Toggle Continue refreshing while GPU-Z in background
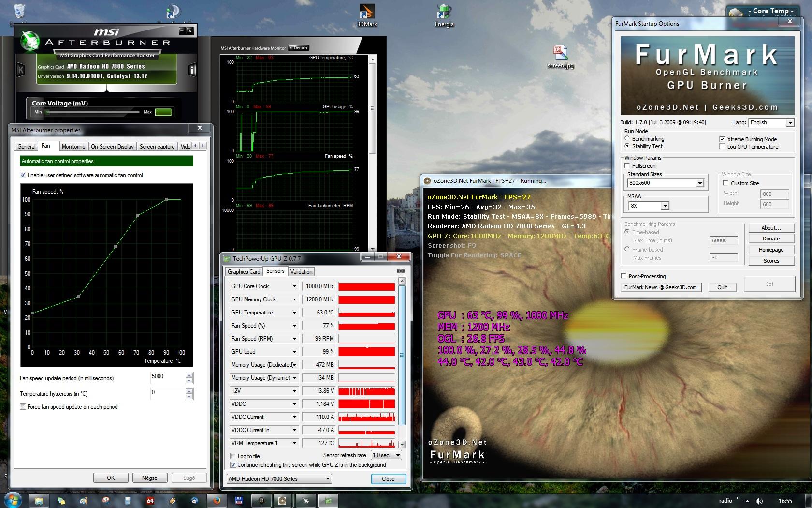The width and height of the screenshot is (812, 508). (x=233, y=465)
